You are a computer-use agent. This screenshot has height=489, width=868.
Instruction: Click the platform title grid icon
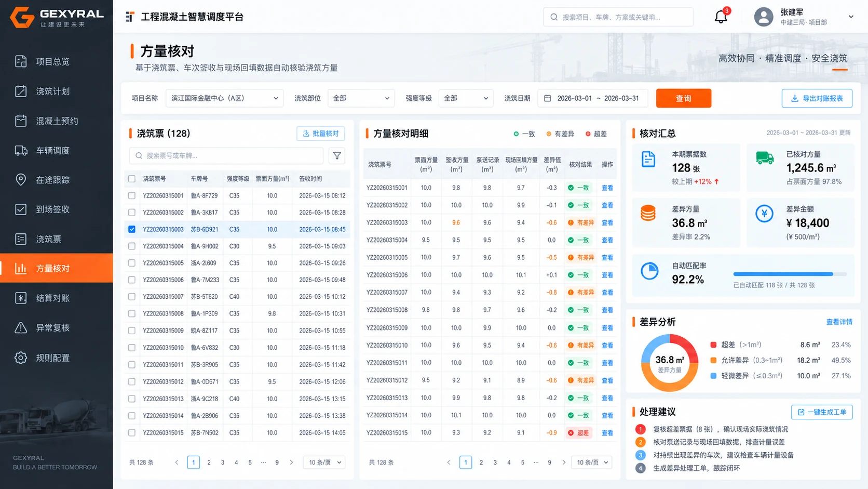pyautogui.click(x=130, y=17)
